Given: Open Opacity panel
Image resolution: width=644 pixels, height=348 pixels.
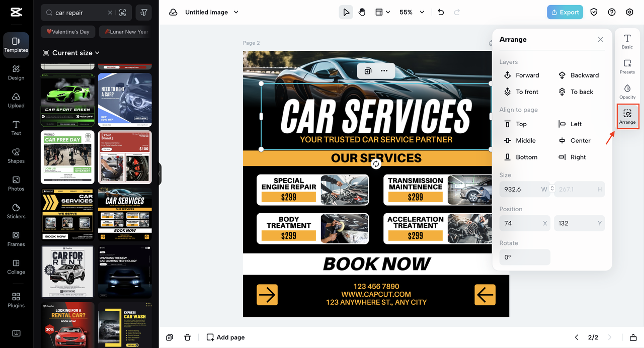Looking at the screenshot, I should click(627, 92).
